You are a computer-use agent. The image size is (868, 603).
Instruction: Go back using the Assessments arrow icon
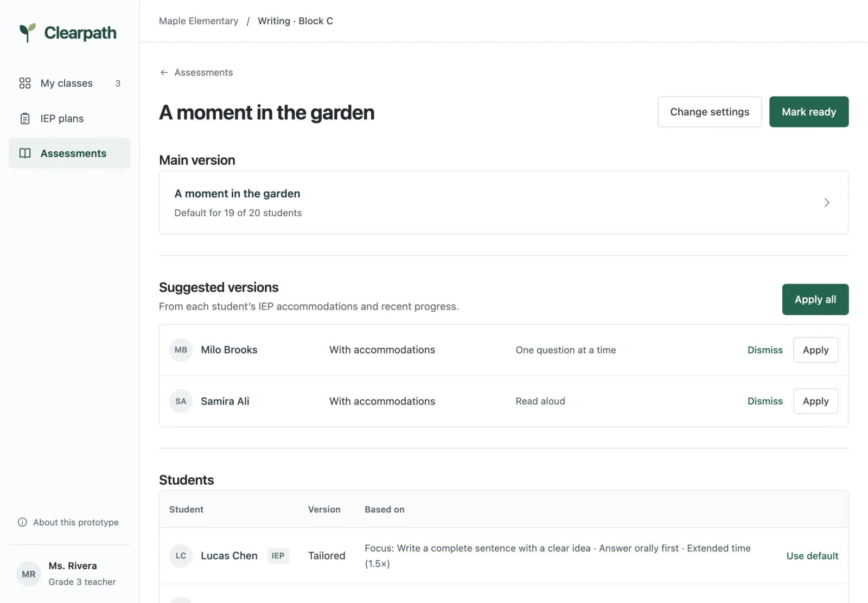pyautogui.click(x=164, y=73)
